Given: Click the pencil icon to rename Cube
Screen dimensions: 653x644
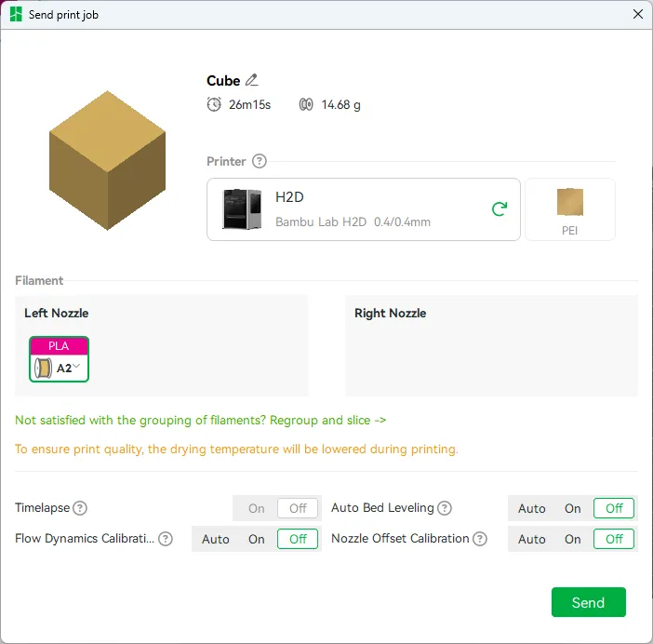Looking at the screenshot, I should (x=251, y=80).
